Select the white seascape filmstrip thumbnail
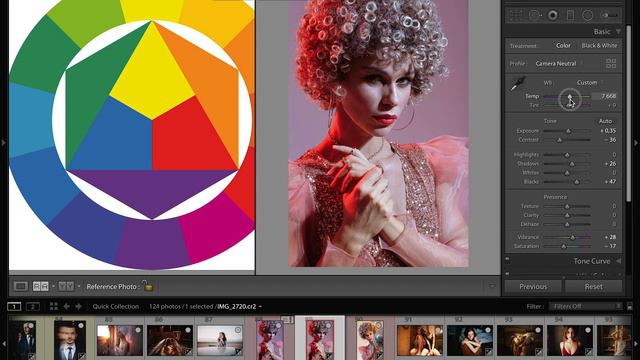Viewport: 640px width, 360px height. 220,340
